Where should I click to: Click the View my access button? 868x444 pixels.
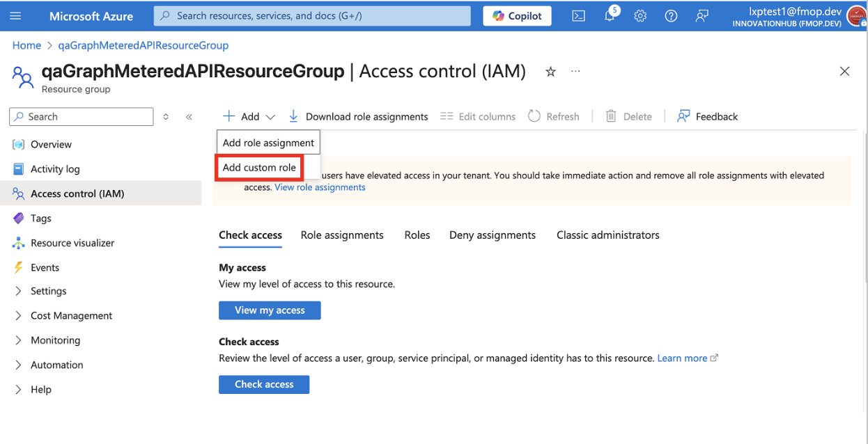pos(270,310)
